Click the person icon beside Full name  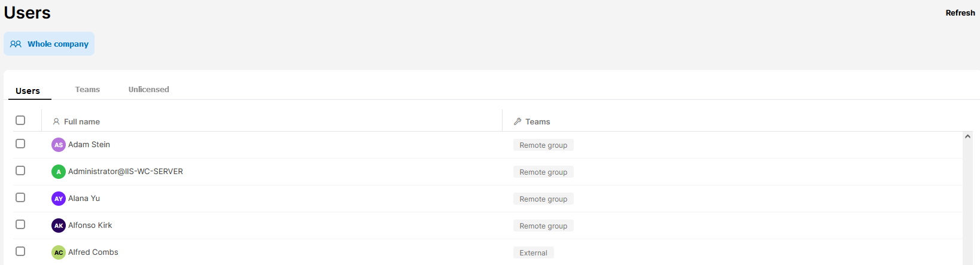click(56, 121)
